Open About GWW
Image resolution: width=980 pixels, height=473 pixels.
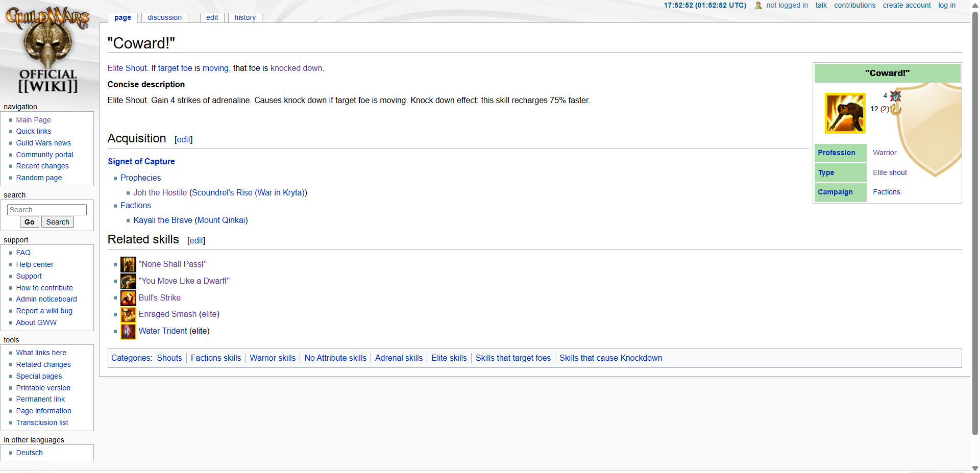pos(36,322)
